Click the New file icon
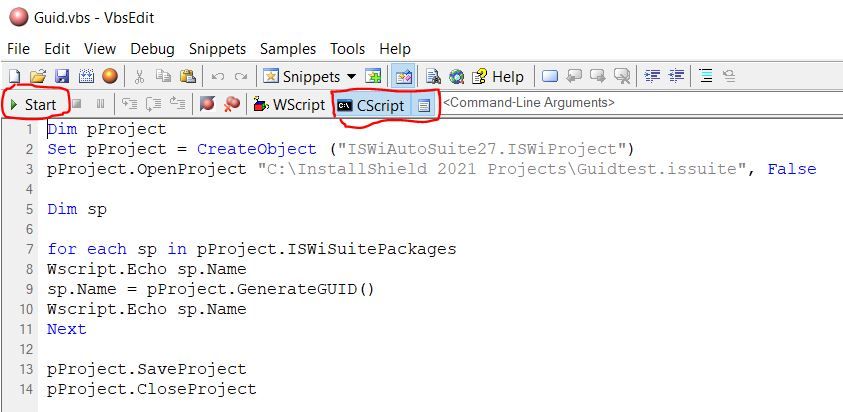843x412 pixels. click(14, 77)
